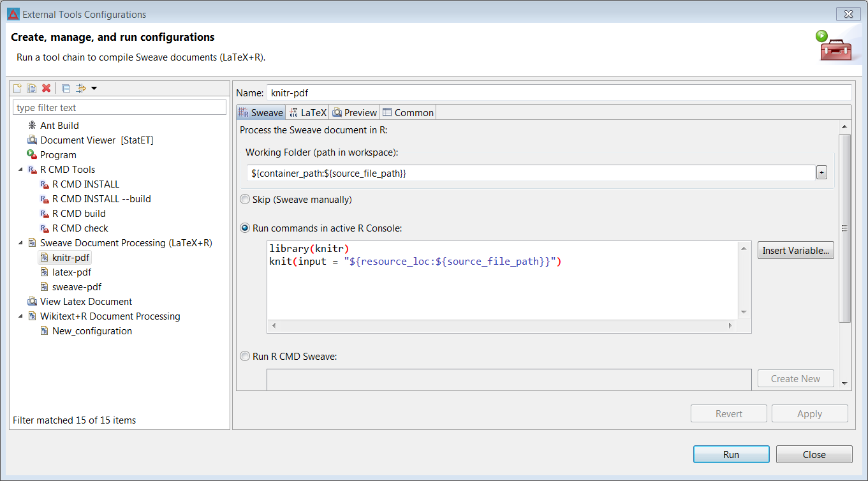The height and width of the screenshot is (481, 868).
Task: Click the New launch configuration icon
Action: pyautogui.click(x=18, y=88)
